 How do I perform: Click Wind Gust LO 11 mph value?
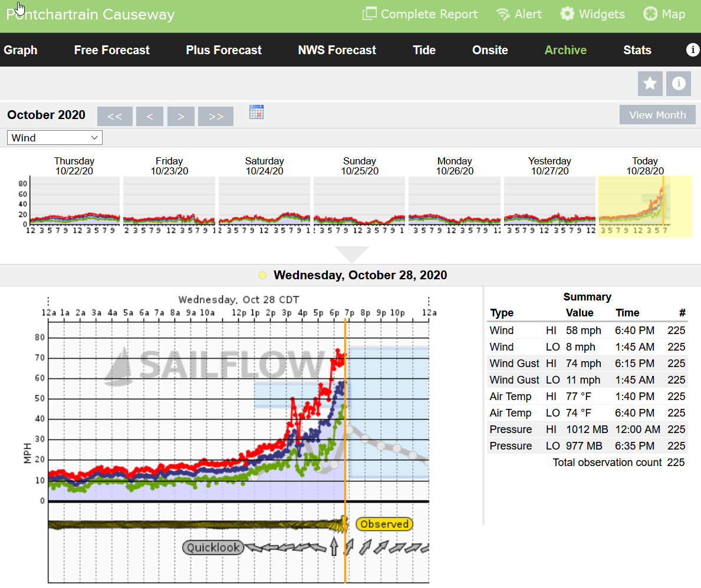pyautogui.click(x=583, y=380)
